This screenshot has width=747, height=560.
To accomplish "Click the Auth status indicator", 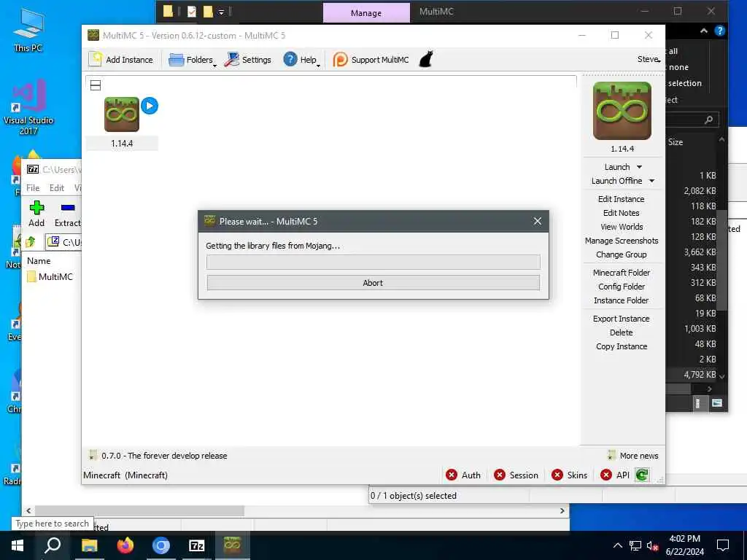I will point(463,475).
